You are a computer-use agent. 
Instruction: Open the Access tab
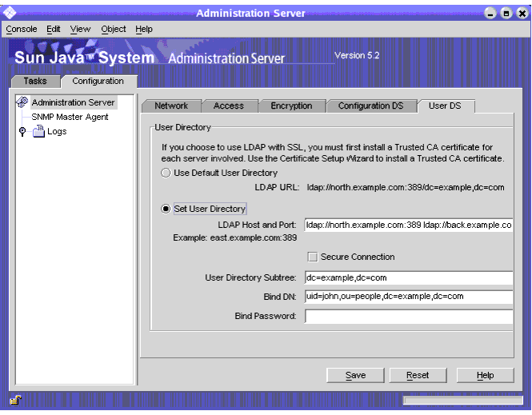[229, 106]
